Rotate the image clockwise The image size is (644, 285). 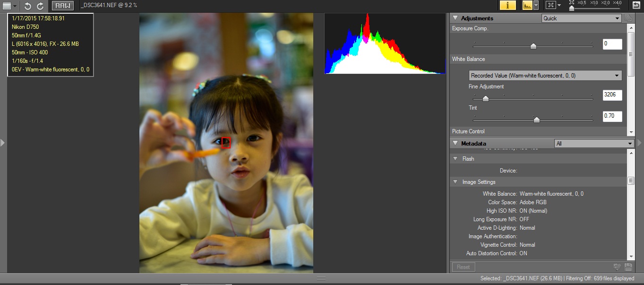click(41, 6)
